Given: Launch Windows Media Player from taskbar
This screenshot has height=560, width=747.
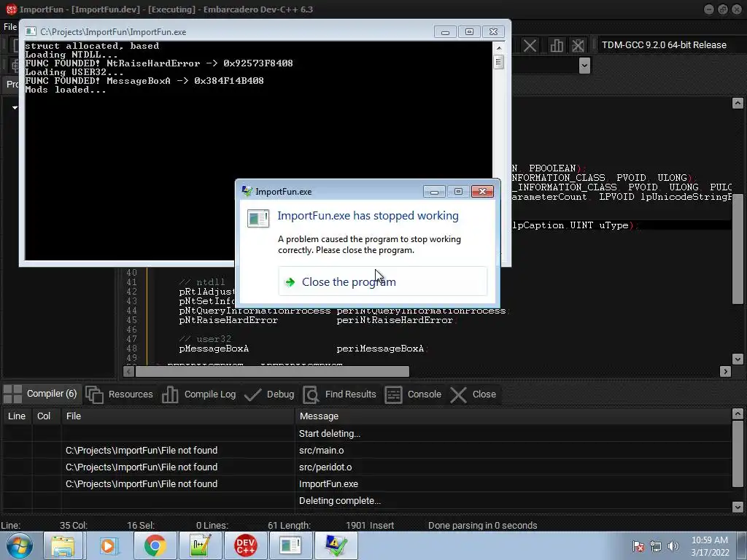Looking at the screenshot, I should 108,545.
